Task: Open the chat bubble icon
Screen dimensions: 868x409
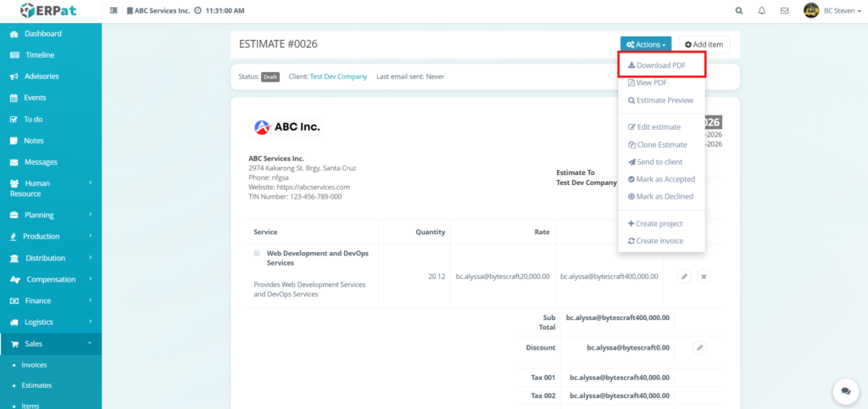Action: 845,390
